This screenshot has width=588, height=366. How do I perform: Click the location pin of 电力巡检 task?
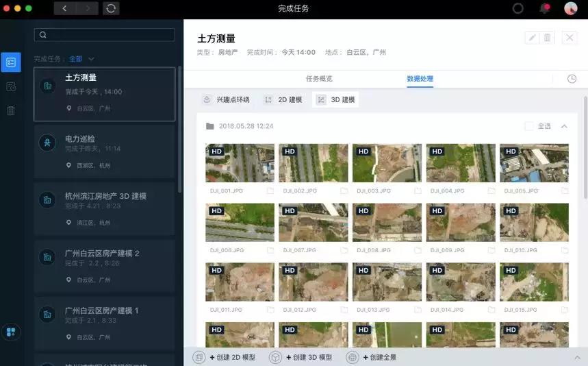coord(68,165)
